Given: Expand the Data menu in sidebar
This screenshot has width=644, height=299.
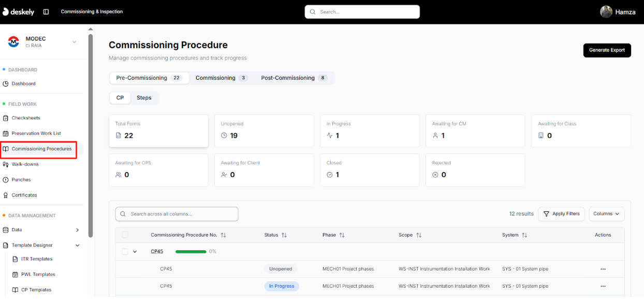Looking at the screenshot, I should click(x=77, y=230).
